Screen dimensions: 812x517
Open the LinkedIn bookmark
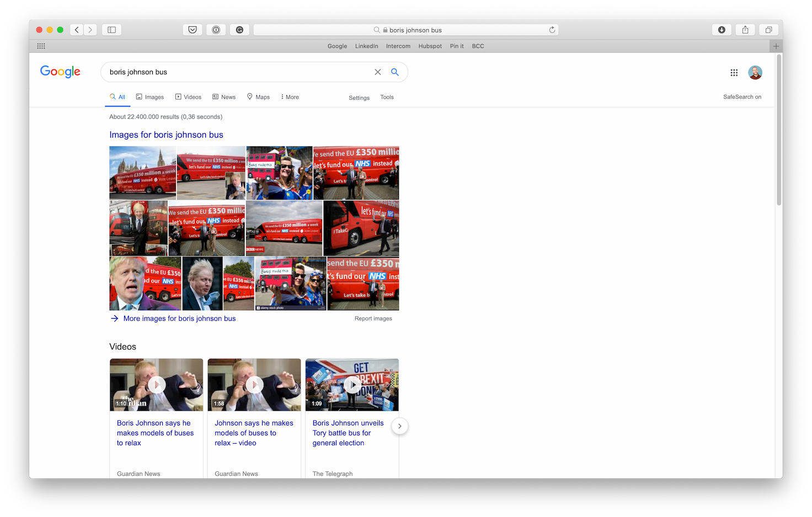[366, 46]
